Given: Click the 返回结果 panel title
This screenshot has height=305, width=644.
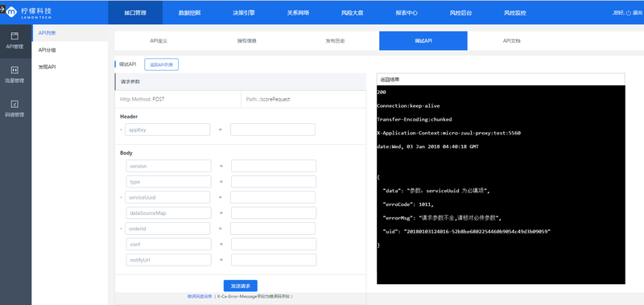Looking at the screenshot, I should point(390,80).
